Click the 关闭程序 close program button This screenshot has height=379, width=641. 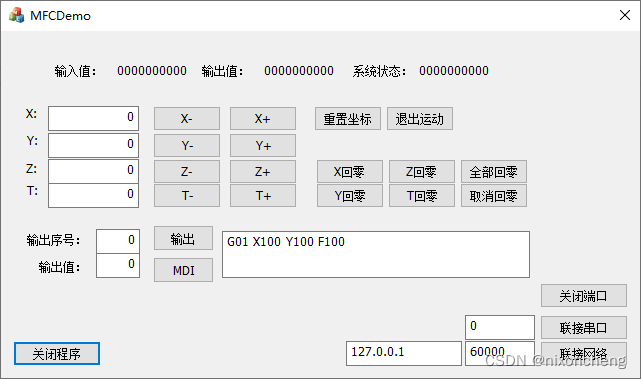coord(57,353)
